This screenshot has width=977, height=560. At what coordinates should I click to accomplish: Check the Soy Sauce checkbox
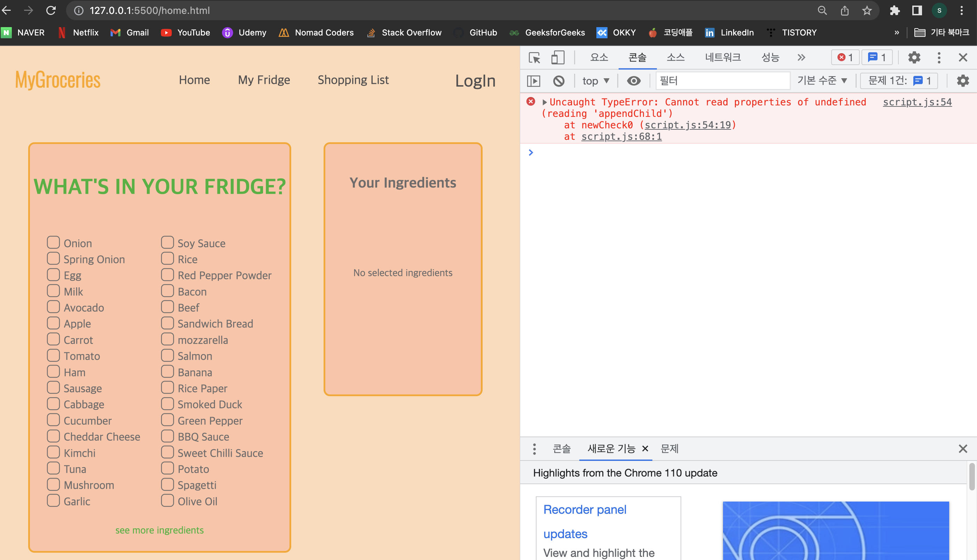167,242
